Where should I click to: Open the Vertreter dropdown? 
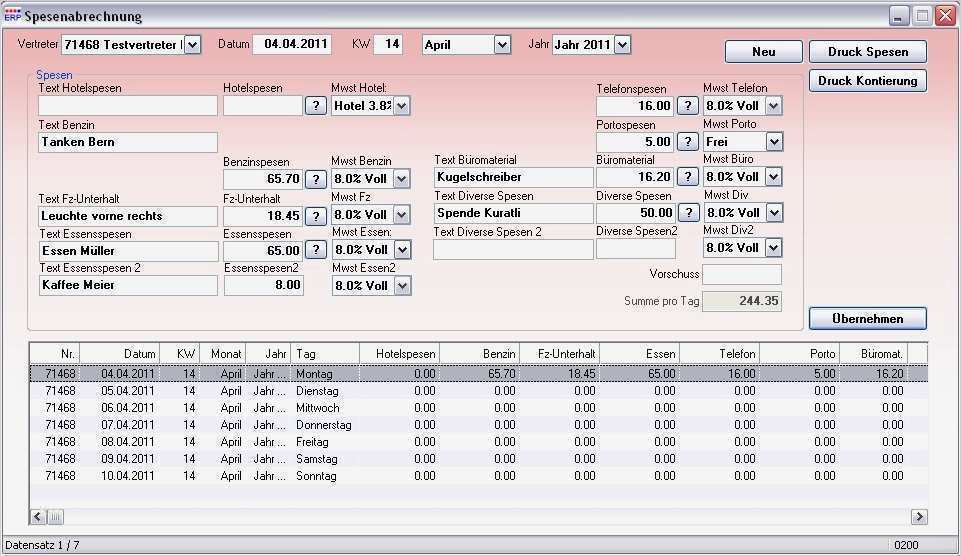coord(193,45)
